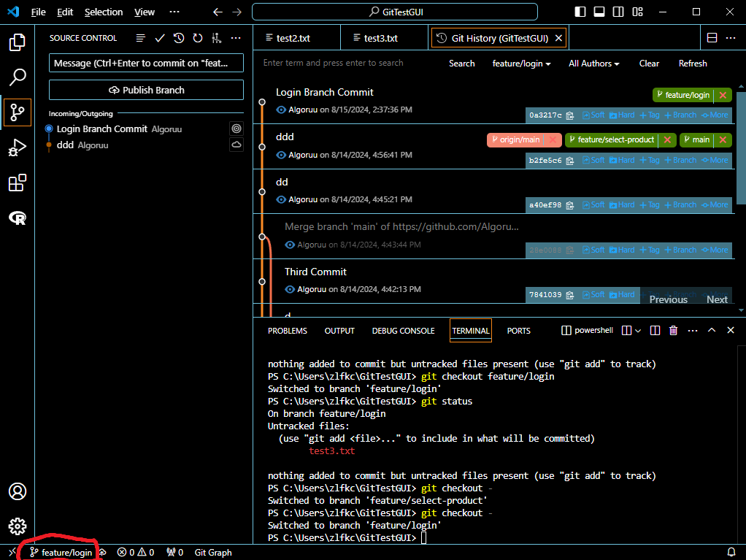Open the Accounts menu
The height and width of the screenshot is (560, 746).
click(x=17, y=491)
